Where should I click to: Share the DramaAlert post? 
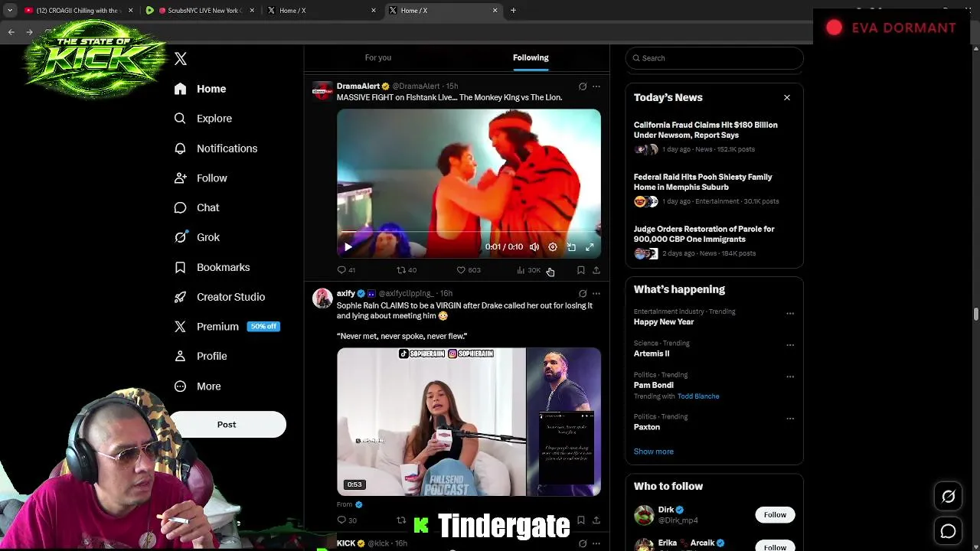tap(596, 270)
